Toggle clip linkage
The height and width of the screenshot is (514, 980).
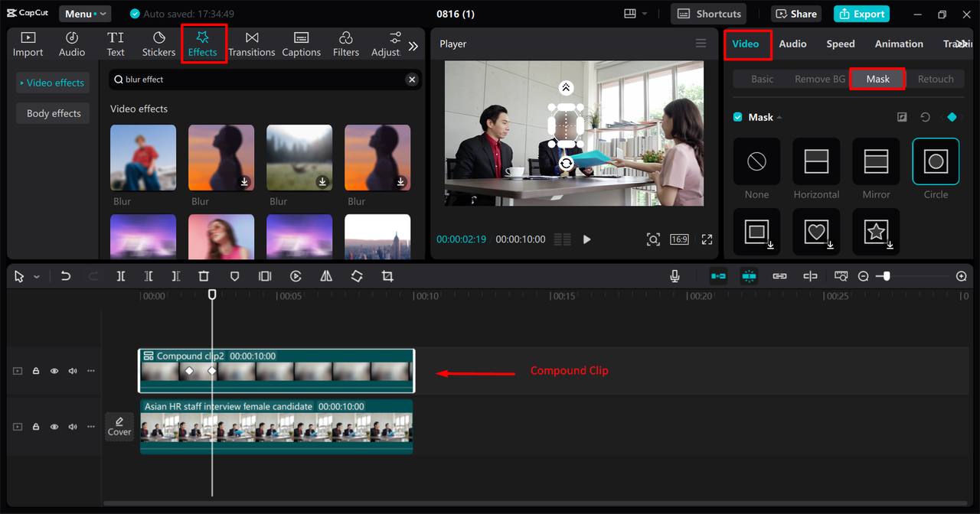[779, 276]
